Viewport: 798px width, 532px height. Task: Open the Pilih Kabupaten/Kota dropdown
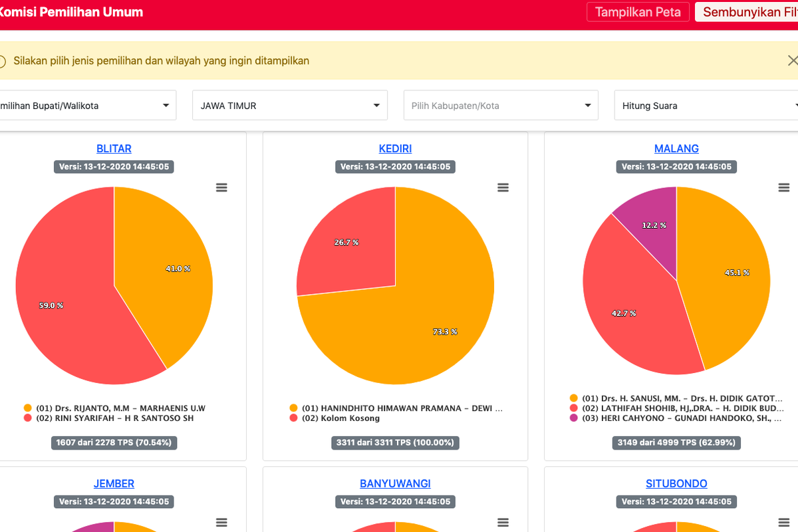tap(500, 106)
